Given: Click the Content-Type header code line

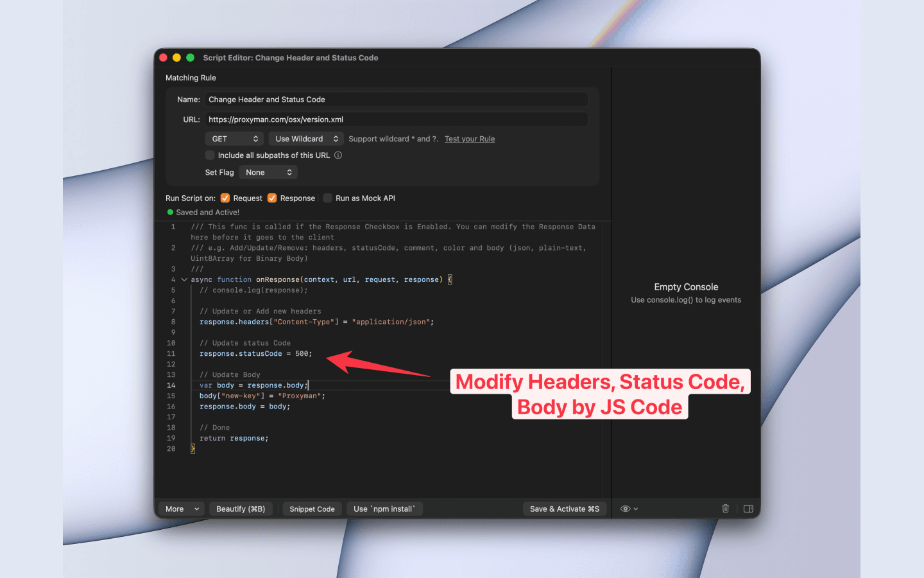Looking at the screenshot, I should click(316, 322).
